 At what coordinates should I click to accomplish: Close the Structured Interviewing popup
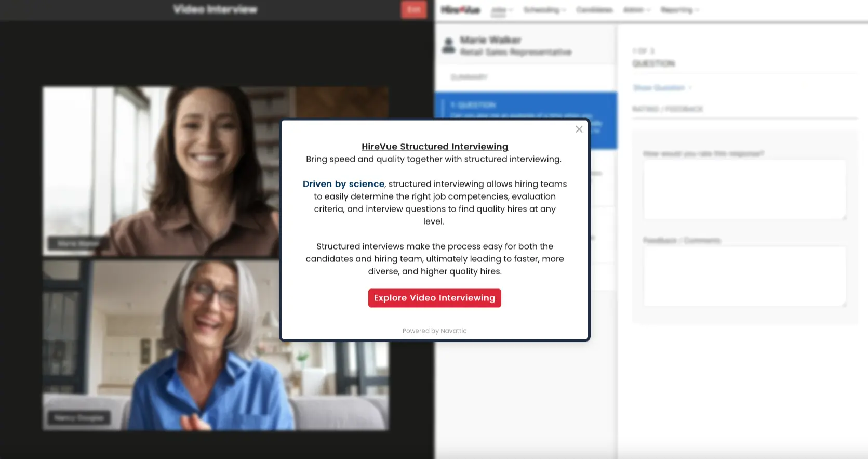coord(579,129)
